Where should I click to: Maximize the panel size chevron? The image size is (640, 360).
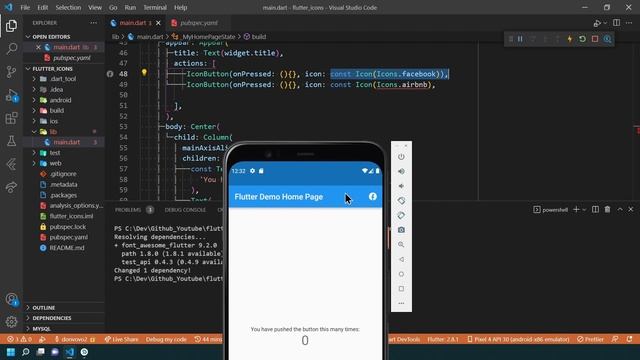coord(620,209)
